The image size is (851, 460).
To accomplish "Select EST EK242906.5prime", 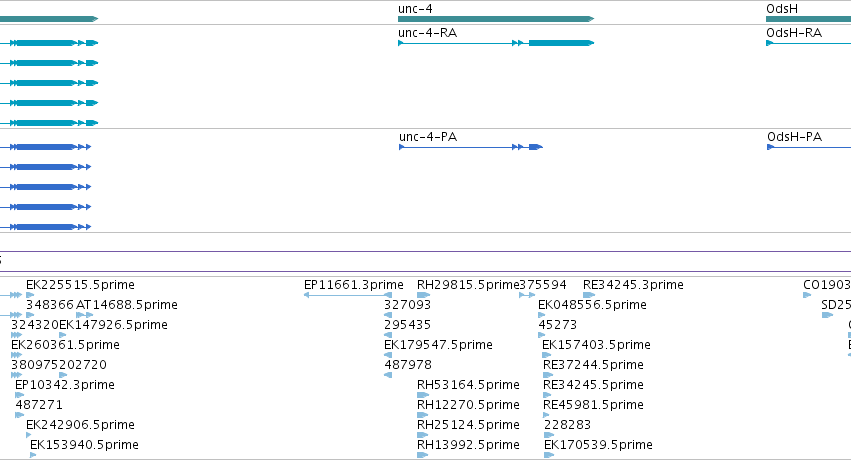I will point(80,425).
